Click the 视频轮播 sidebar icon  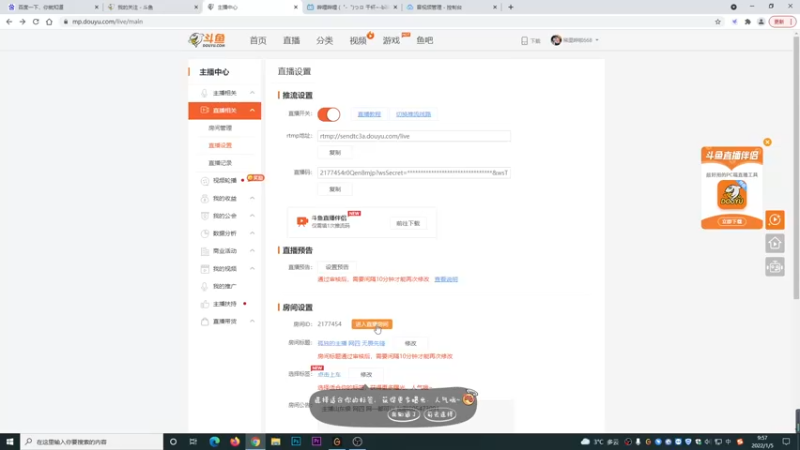pos(205,181)
